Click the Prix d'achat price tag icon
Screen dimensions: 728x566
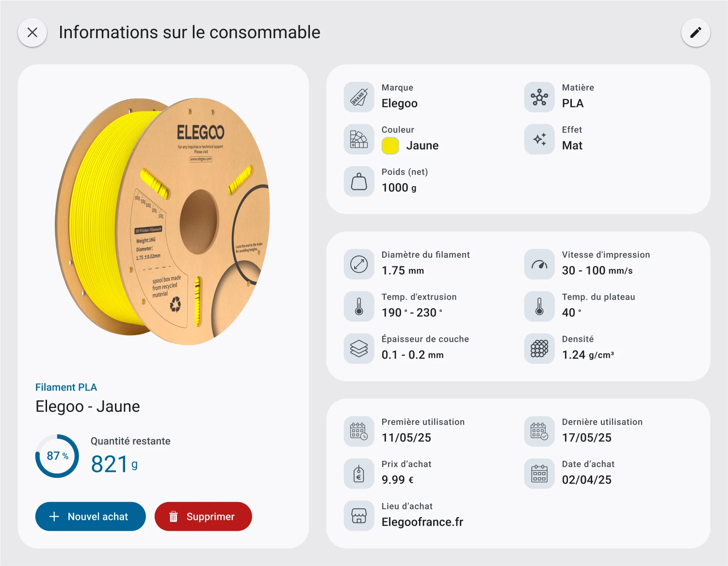359,473
